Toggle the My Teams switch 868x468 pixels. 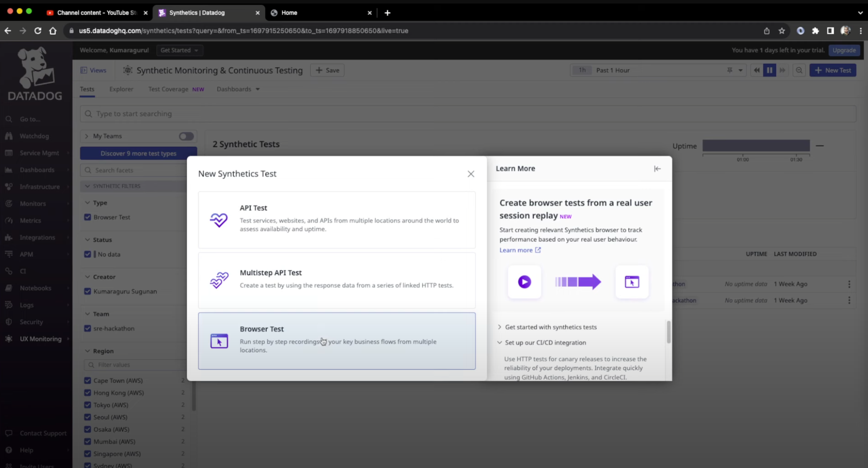coord(186,136)
